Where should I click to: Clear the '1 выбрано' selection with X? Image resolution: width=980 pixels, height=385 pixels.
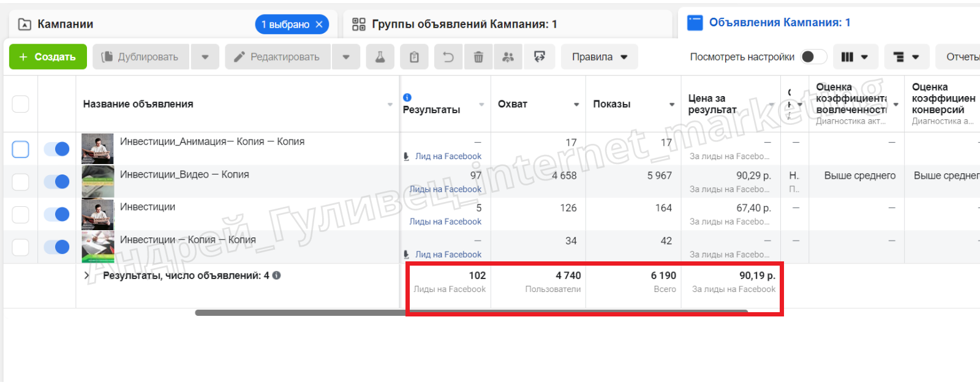point(319,24)
